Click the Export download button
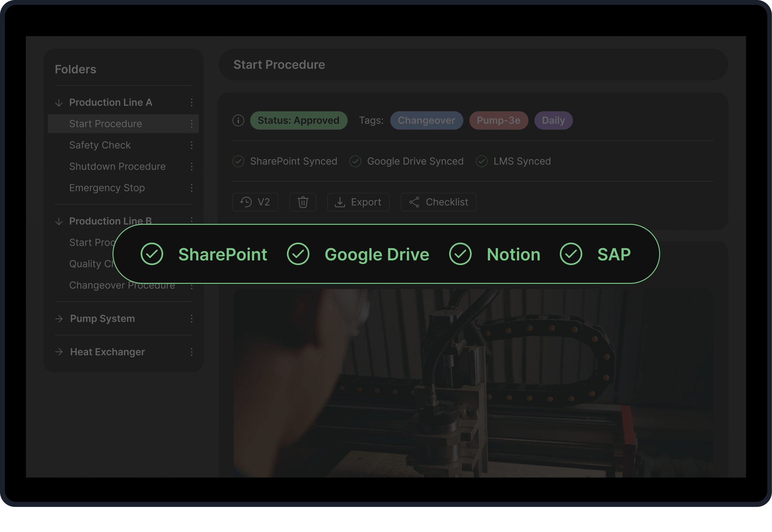772x532 pixels. click(358, 202)
